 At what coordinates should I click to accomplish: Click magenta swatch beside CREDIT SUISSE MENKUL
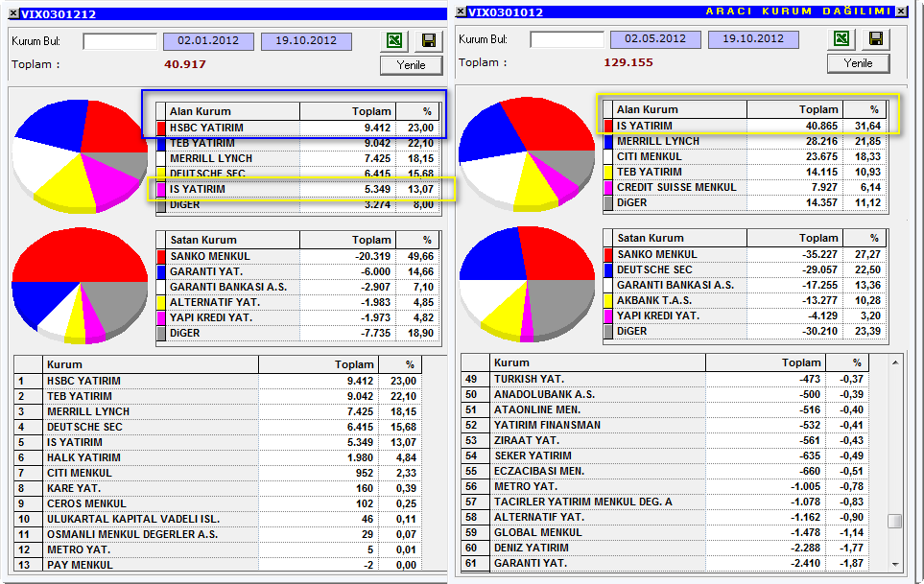pyautogui.click(x=608, y=187)
